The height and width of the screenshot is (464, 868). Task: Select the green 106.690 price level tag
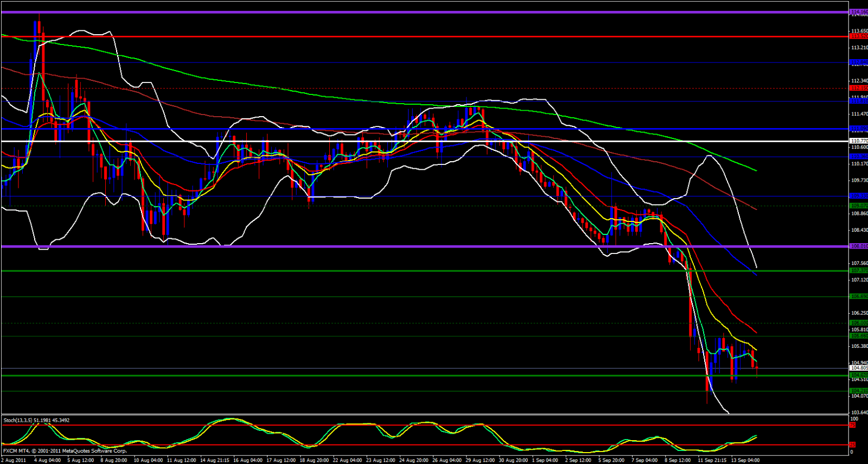tap(859, 296)
